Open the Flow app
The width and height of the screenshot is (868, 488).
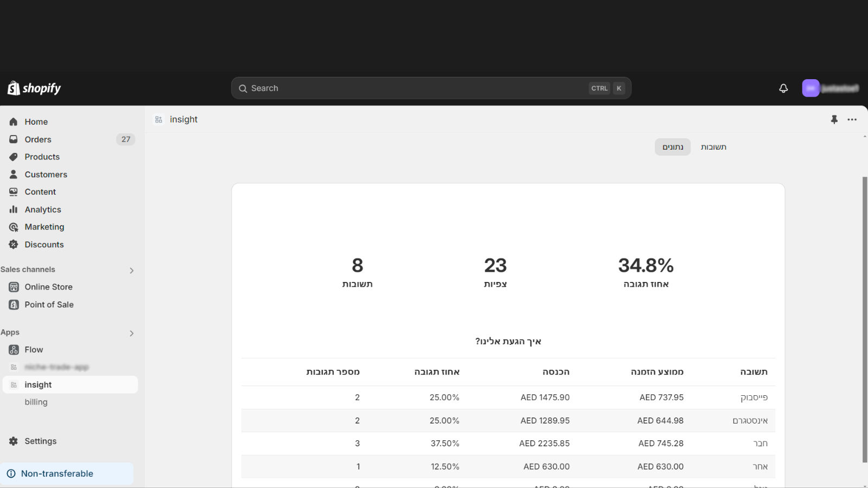tap(34, 349)
